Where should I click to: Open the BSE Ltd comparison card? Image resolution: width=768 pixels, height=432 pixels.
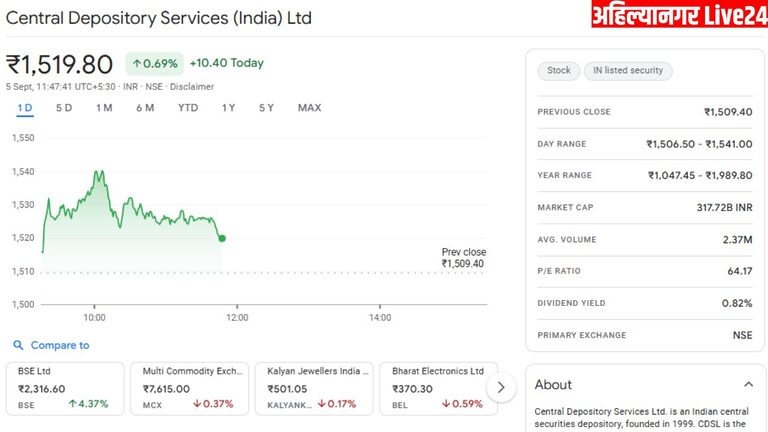(x=65, y=388)
